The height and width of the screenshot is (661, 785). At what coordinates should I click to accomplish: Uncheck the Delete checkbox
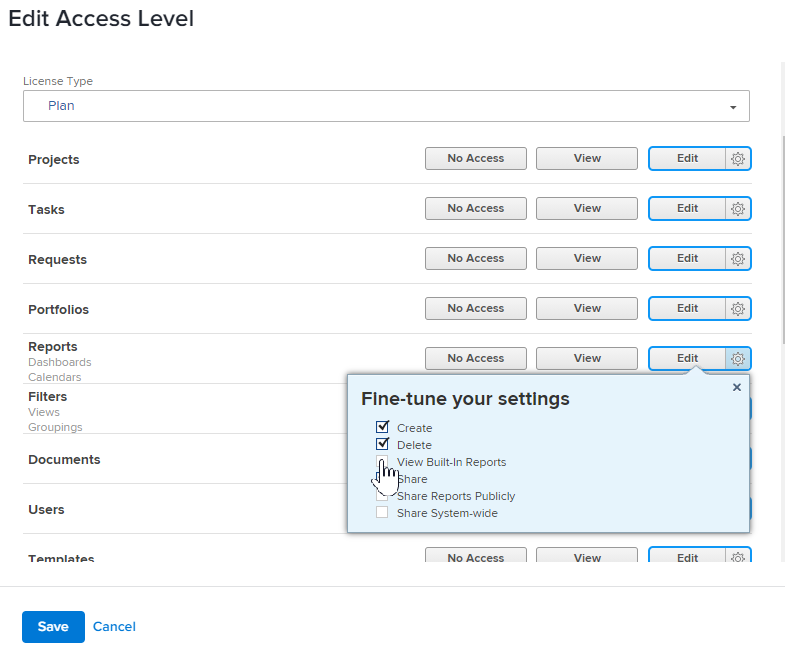point(382,445)
